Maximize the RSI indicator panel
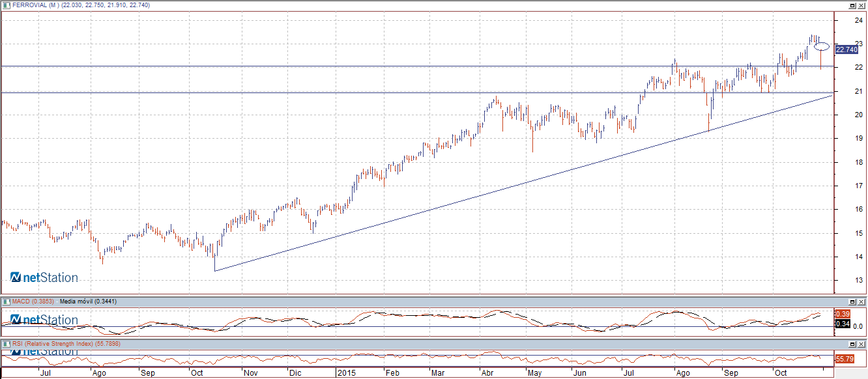 pyautogui.click(x=851, y=343)
